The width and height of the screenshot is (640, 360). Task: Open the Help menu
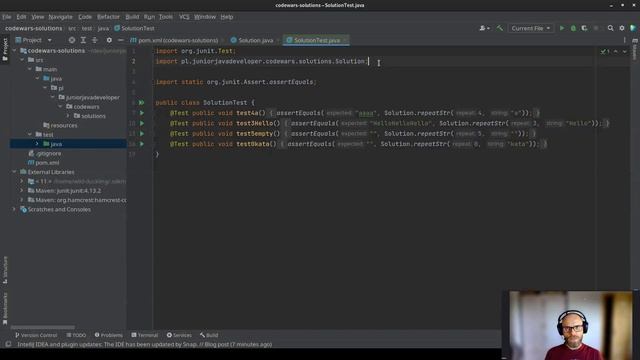227,17
